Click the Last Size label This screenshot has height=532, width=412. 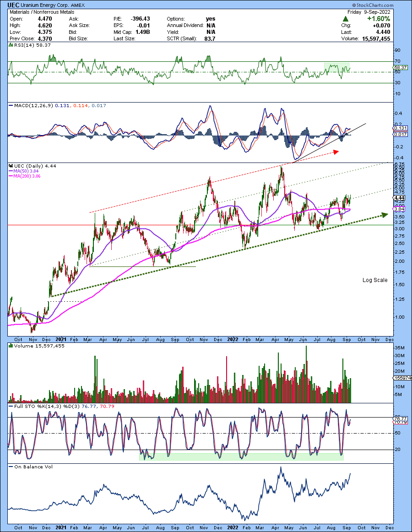click(x=124, y=38)
